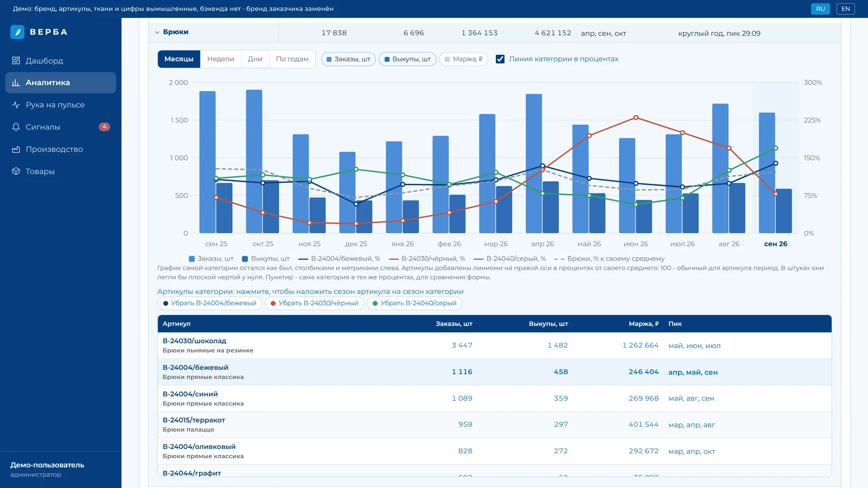Uncheck Линия категории в процентах checkbox

point(500,59)
